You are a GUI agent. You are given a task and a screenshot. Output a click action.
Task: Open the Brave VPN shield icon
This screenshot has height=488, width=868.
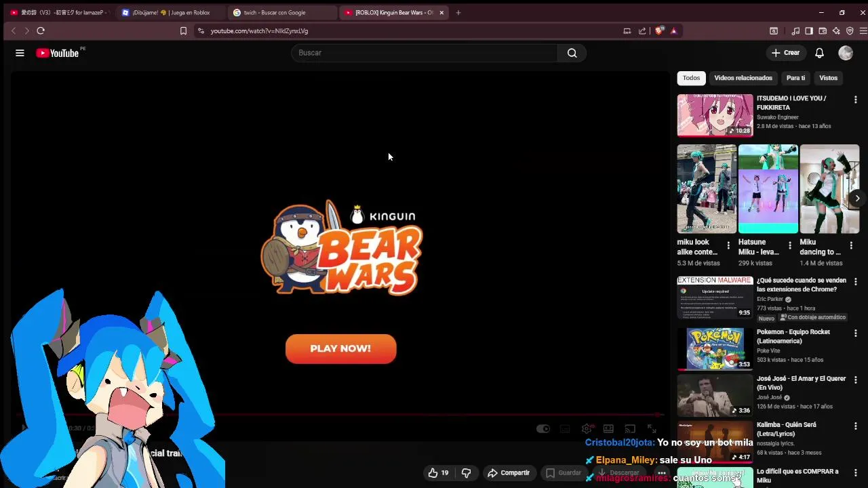point(850,30)
